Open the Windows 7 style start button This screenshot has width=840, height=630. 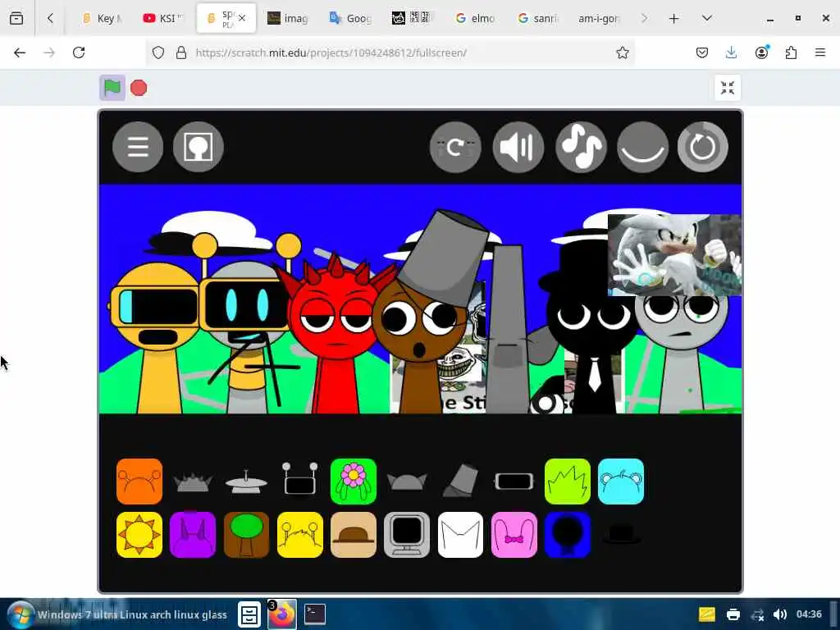(21, 614)
